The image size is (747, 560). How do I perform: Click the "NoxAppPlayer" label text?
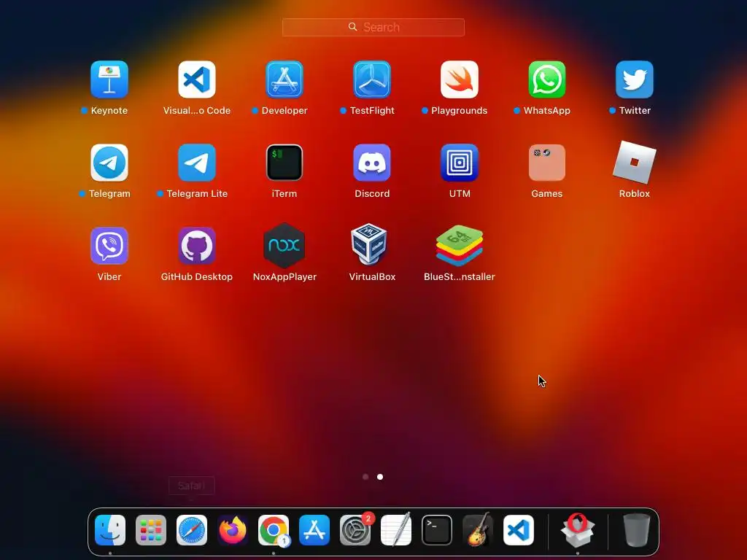pos(285,276)
